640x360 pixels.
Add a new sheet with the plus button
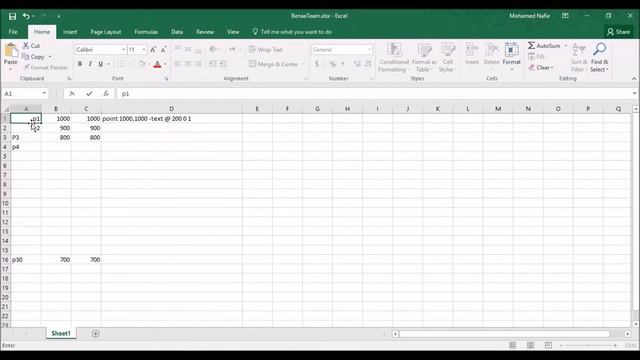pyautogui.click(x=96, y=333)
